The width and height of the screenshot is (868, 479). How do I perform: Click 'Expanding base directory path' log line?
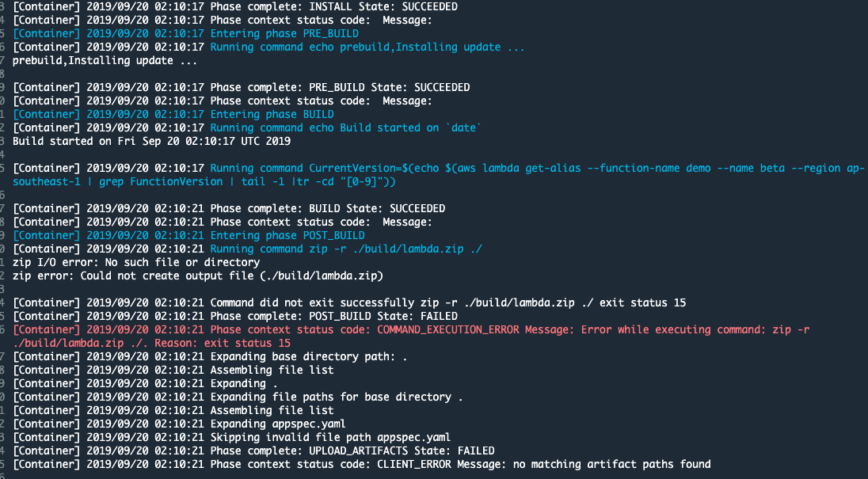point(210,357)
